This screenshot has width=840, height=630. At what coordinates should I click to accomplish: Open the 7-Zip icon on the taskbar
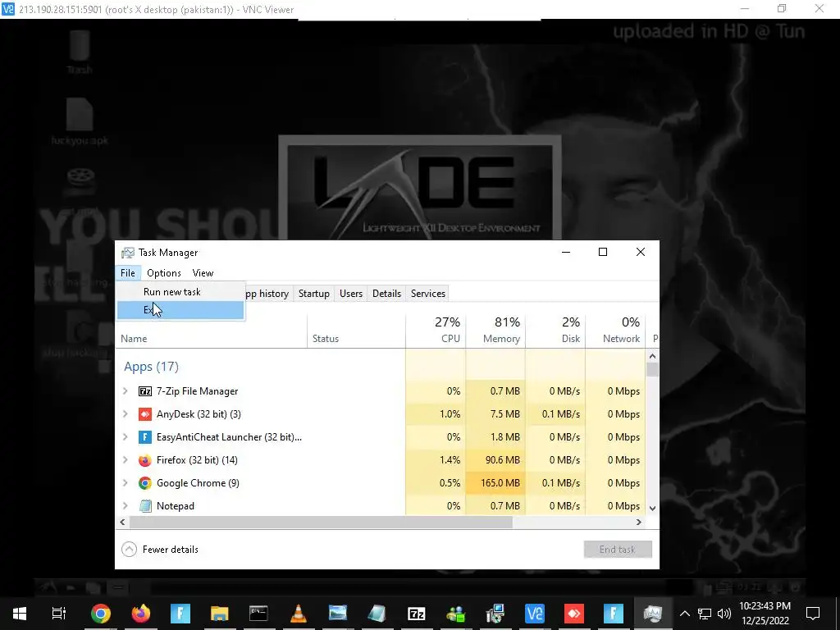click(416, 614)
